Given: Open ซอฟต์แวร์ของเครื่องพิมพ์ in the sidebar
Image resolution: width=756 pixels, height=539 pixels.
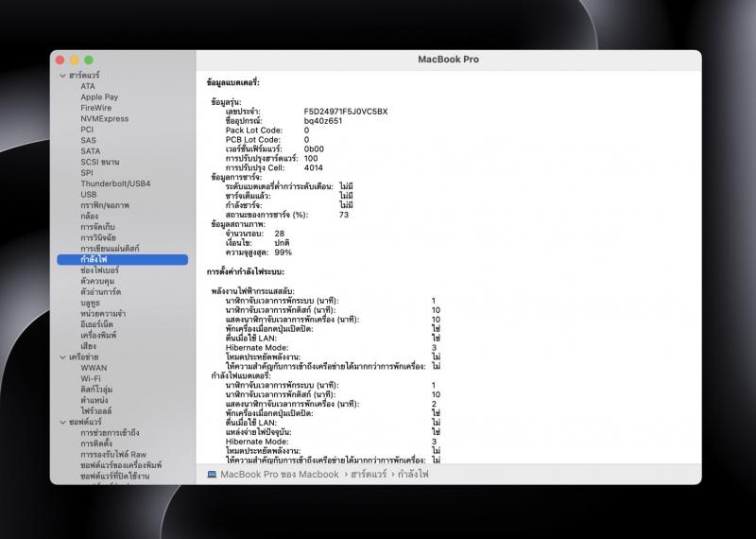Looking at the screenshot, I should tap(121, 465).
